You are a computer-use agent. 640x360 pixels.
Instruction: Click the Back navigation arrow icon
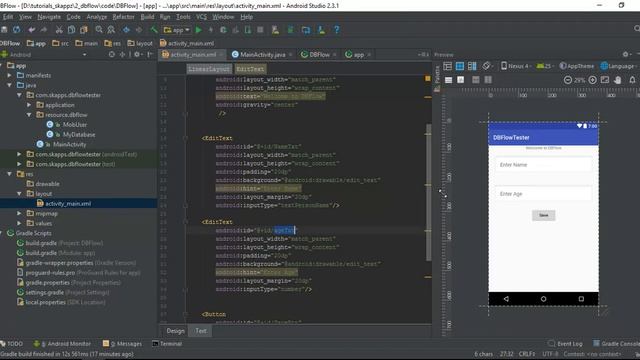127,30
